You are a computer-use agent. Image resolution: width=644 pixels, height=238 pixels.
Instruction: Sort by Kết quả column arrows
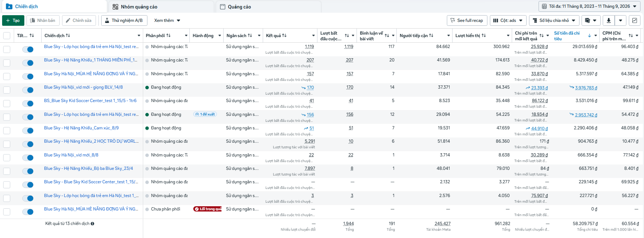point(284,35)
